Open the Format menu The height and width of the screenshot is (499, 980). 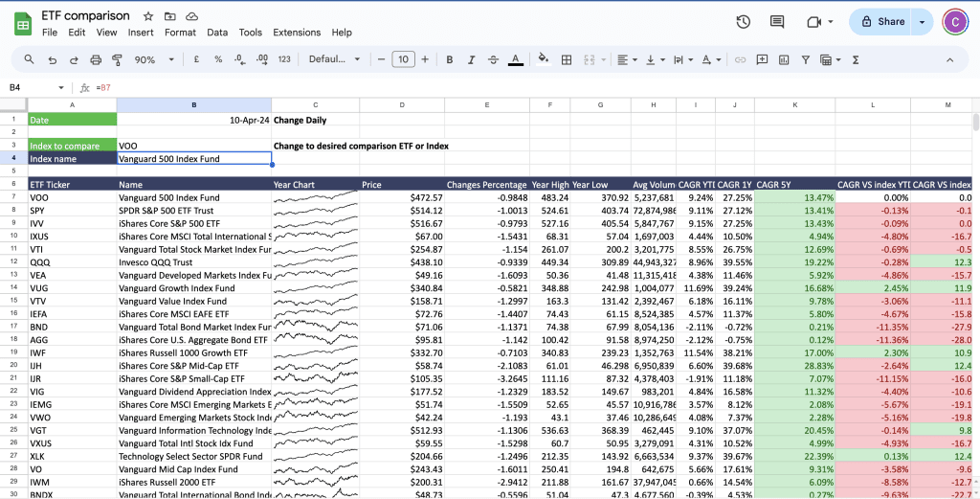pyautogui.click(x=180, y=33)
